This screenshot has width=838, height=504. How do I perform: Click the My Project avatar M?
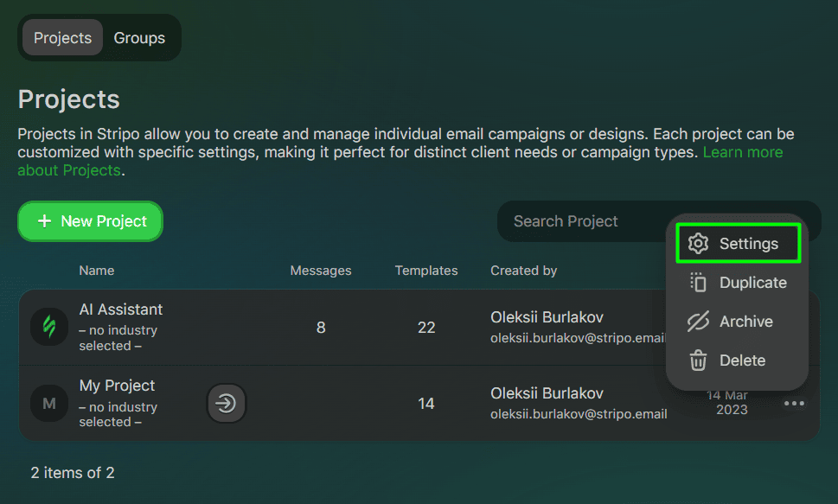click(49, 403)
